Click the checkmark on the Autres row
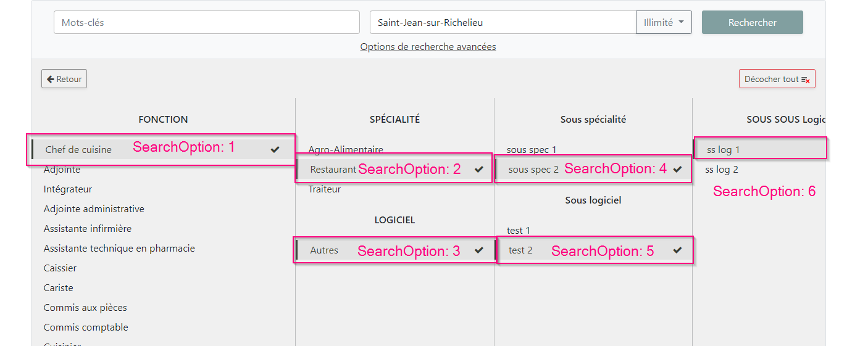The image size is (868, 346). coord(478,250)
